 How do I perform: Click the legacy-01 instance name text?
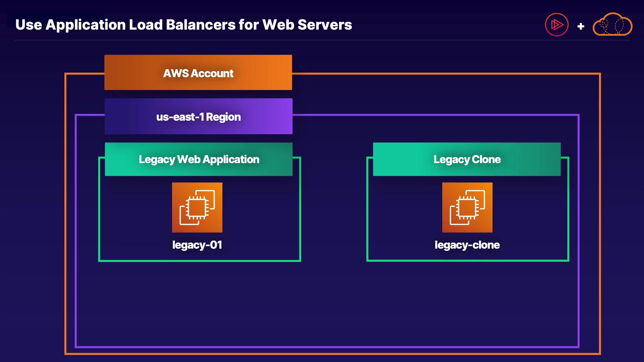click(x=197, y=245)
